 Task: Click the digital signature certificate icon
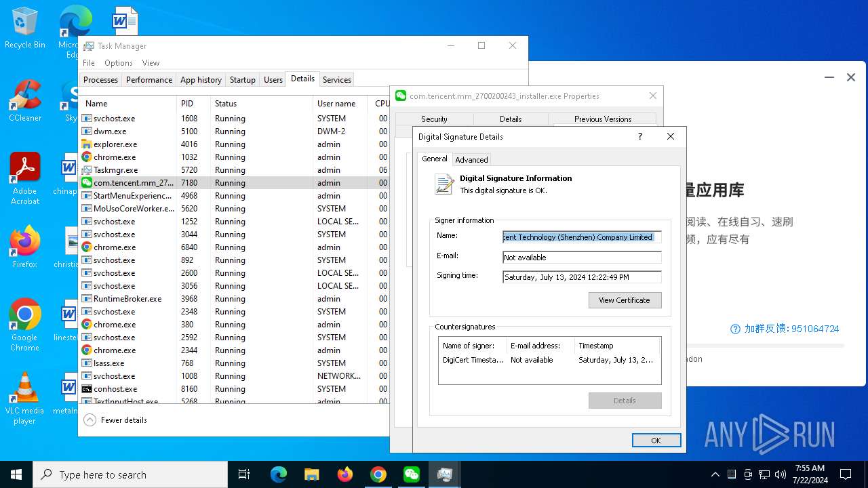click(444, 184)
